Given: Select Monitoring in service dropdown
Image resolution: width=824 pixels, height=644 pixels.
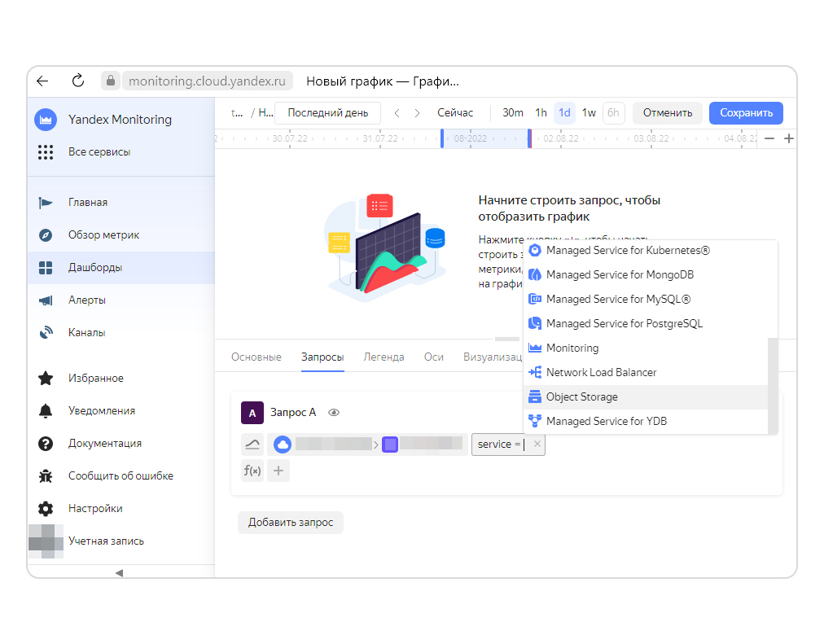Looking at the screenshot, I should [646, 348].
